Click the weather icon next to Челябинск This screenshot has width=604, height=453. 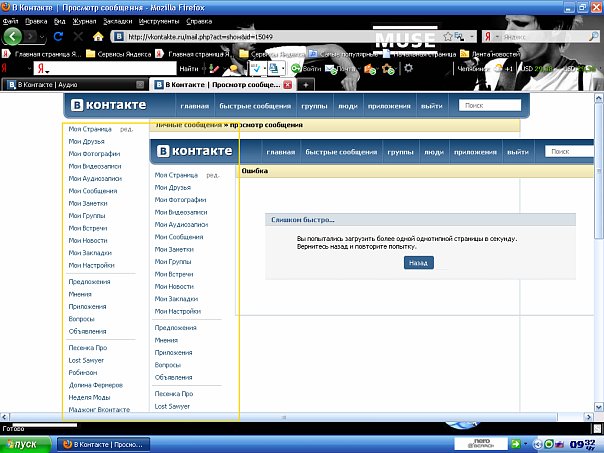499,69
